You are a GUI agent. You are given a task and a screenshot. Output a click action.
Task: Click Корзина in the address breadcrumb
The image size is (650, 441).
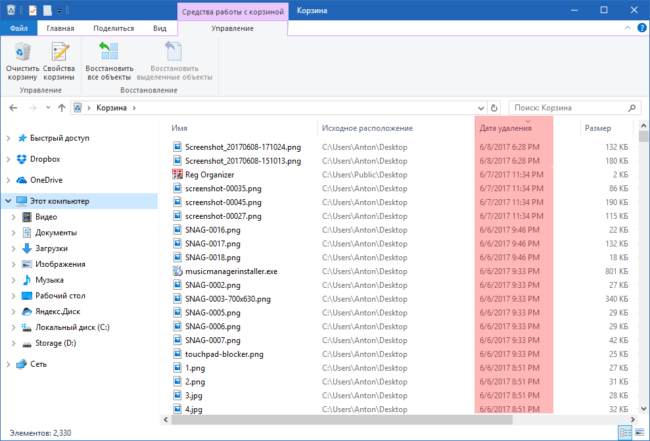111,108
